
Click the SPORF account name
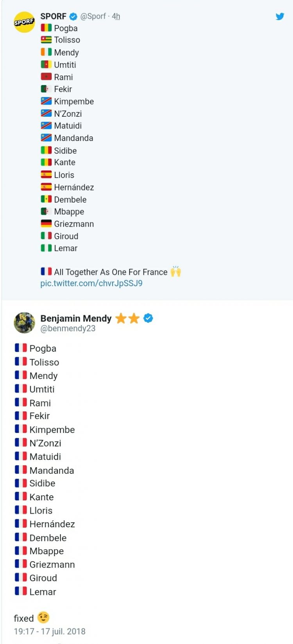[53, 16]
